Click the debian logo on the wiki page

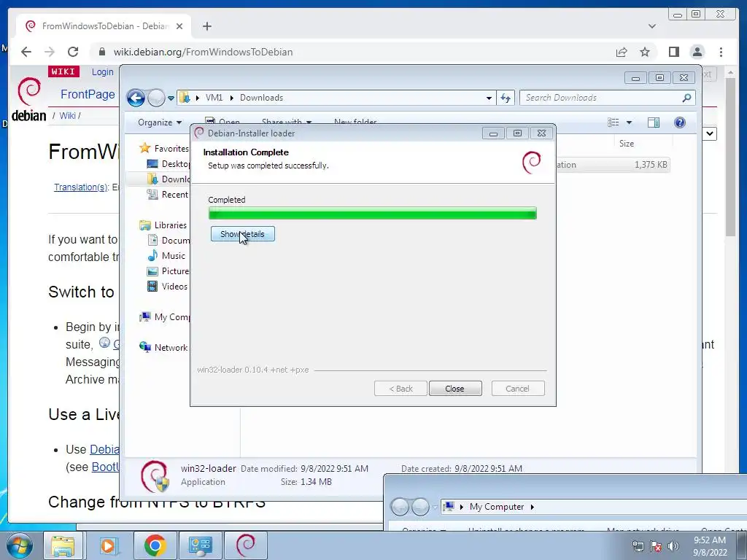point(28,99)
